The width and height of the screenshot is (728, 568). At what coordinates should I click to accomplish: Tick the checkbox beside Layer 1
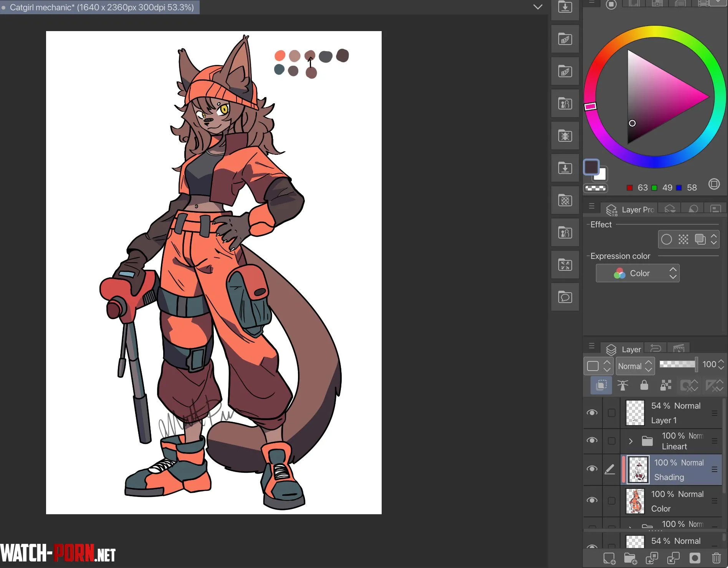coord(612,413)
